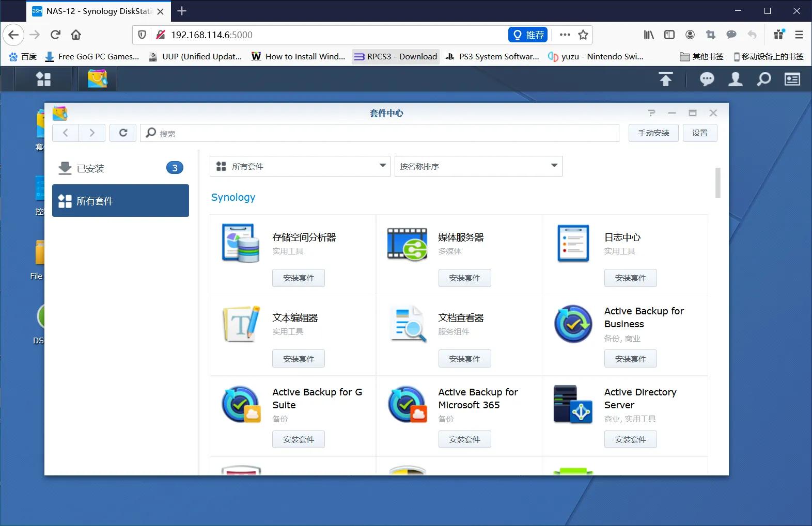
Task: Open the 移动设备上的书签 folder
Action: (x=768, y=57)
